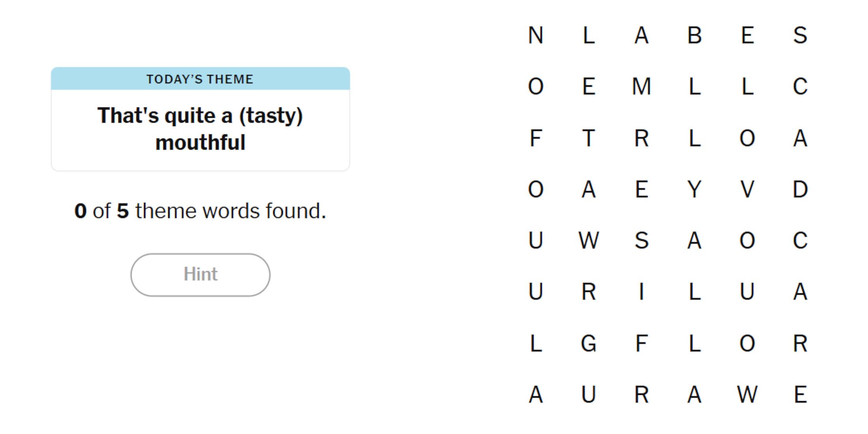Pick the letter V tile
The height and width of the screenshot is (434, 868).
pos(748,189)
